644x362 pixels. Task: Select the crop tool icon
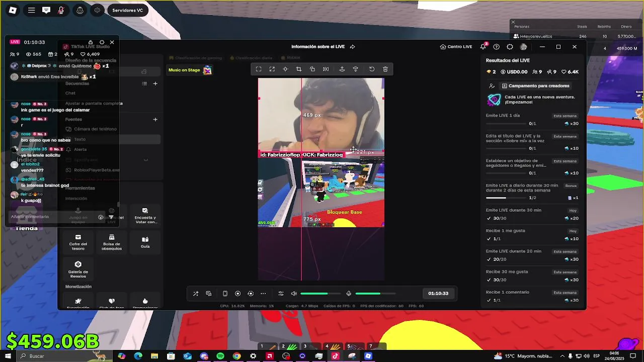coord(298,69)
